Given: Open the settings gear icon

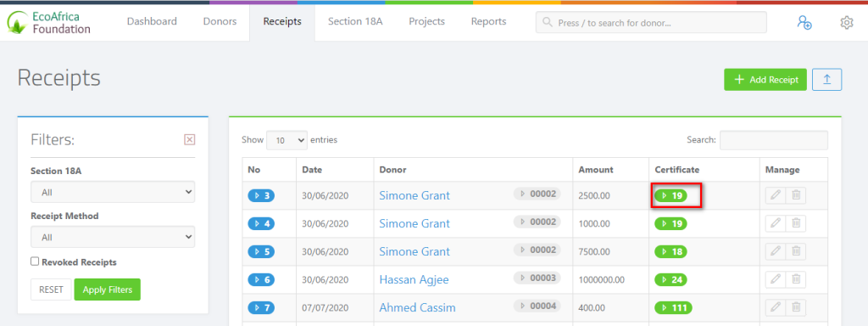Looking at the screenshot, I should point(847,22).
